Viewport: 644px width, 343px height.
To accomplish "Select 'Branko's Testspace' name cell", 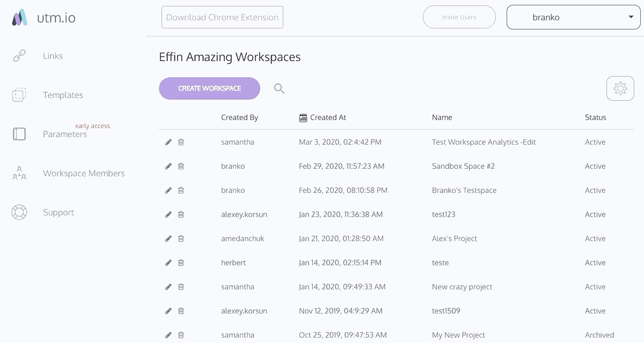I will pyautogui.click(x=464, y=190).
